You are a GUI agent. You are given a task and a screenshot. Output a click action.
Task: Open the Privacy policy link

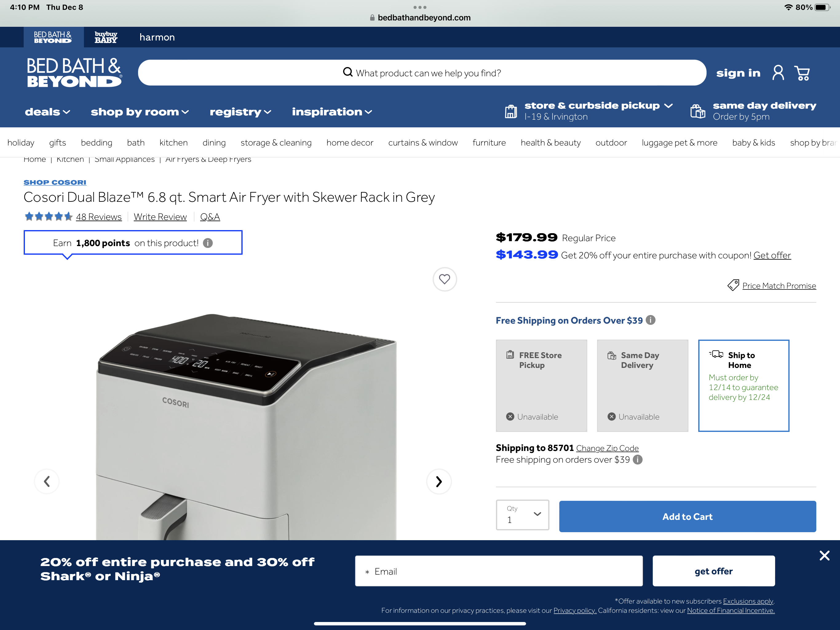[575, 611]
